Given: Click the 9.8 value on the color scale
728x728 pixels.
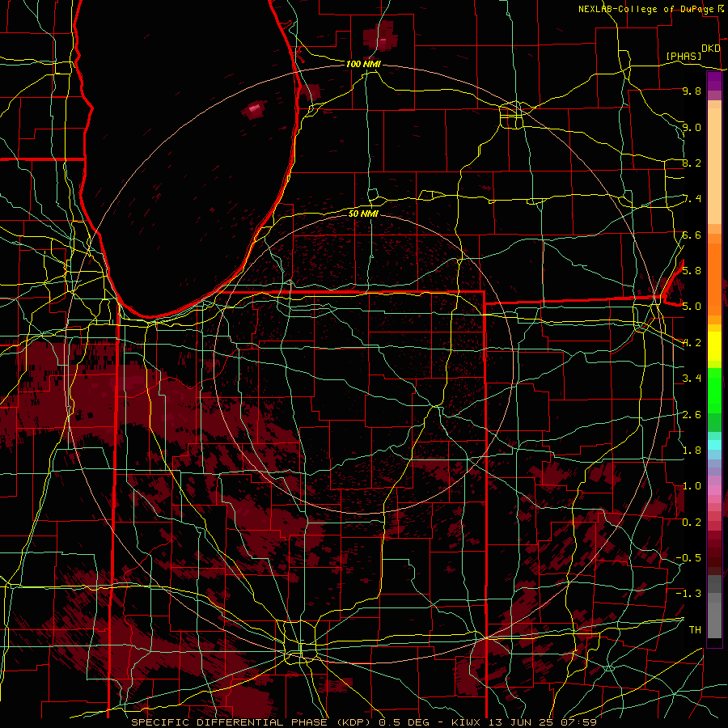Looking at the screenshot, I should (692, 91).
